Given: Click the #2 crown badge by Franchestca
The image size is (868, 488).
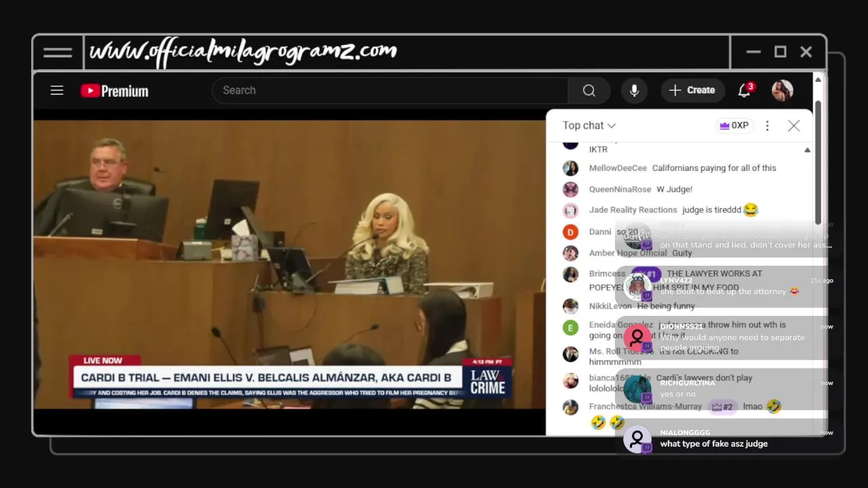Looking at the screenshot, I should (722, 407).
